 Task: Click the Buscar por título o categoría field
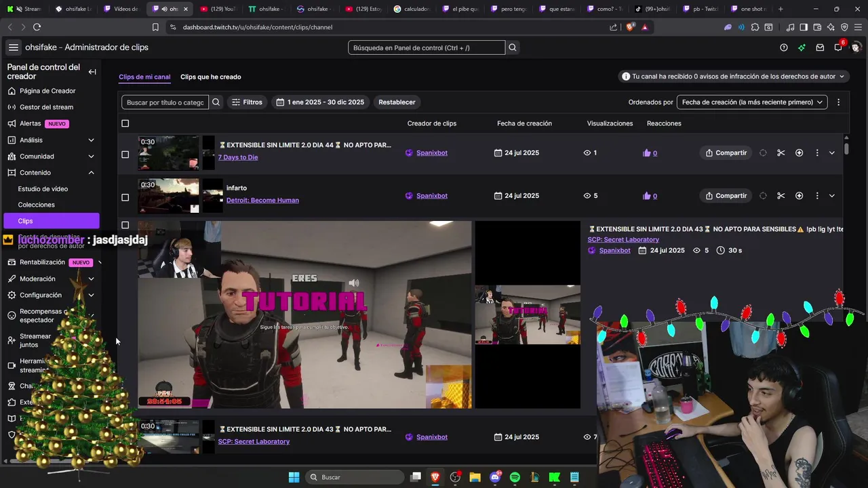165,102
